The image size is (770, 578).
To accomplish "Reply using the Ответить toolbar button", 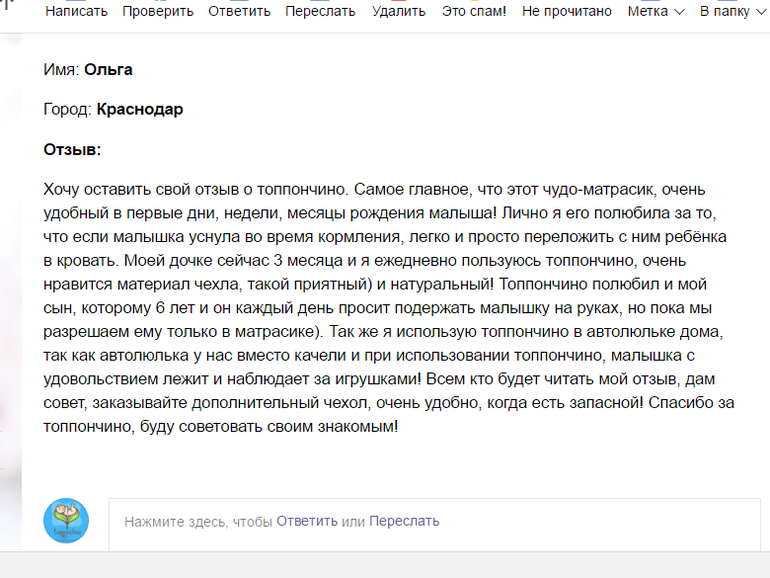I will pos(239,11).
